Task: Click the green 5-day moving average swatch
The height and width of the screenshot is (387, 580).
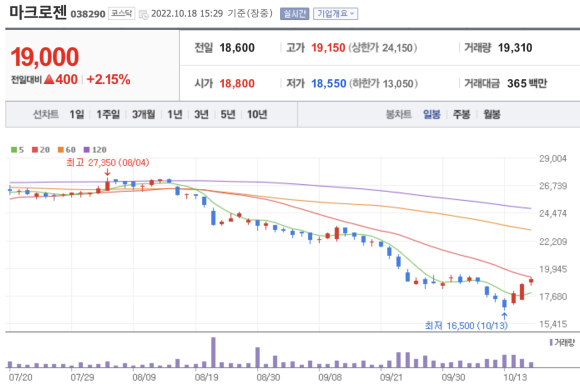Action: tap(14, 150)
